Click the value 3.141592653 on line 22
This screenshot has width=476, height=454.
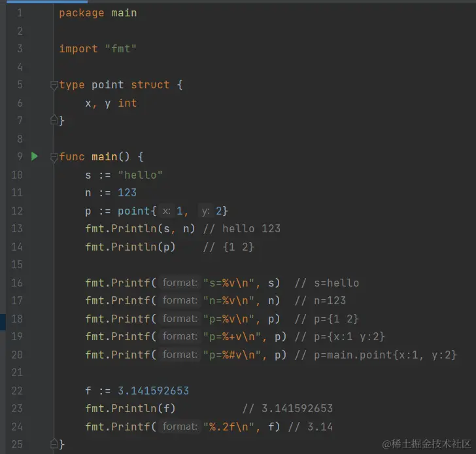(x=153, y=391)
